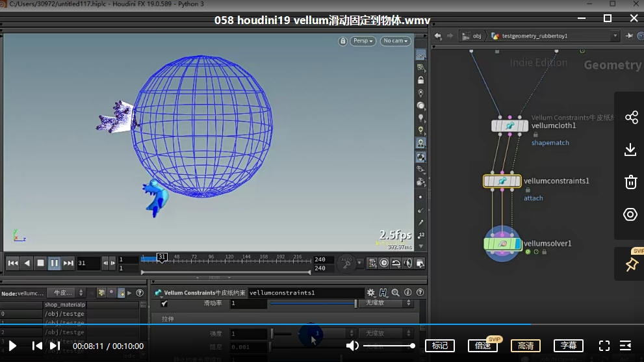Viewport: 644px width, 362px height.
Task: Click the 字幕 subtitles button
Action: pos(568,346)
